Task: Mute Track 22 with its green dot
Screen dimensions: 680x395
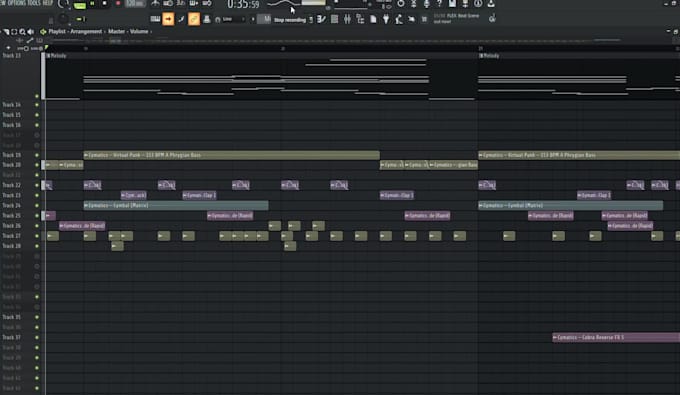Action: pos(36,185)
